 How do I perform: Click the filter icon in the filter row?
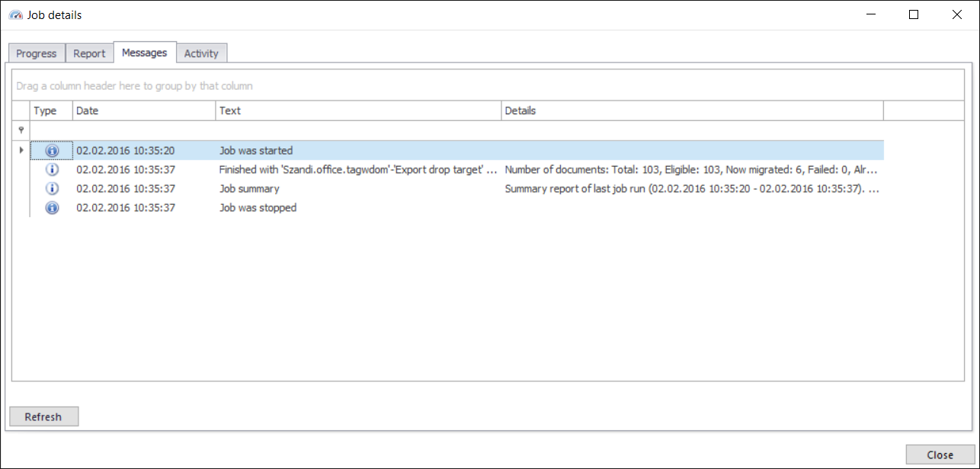click(x=21, y=129)
